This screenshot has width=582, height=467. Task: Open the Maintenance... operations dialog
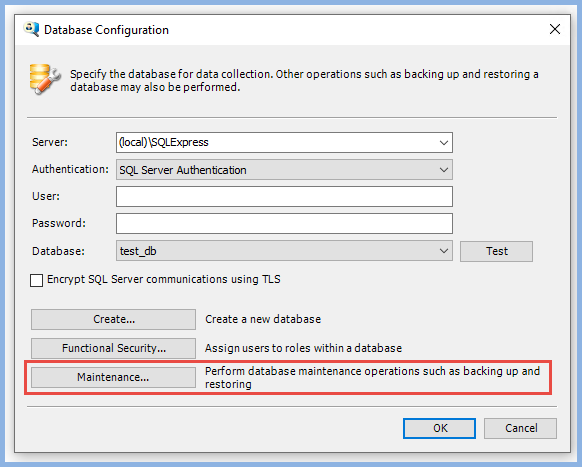point(113,377)
